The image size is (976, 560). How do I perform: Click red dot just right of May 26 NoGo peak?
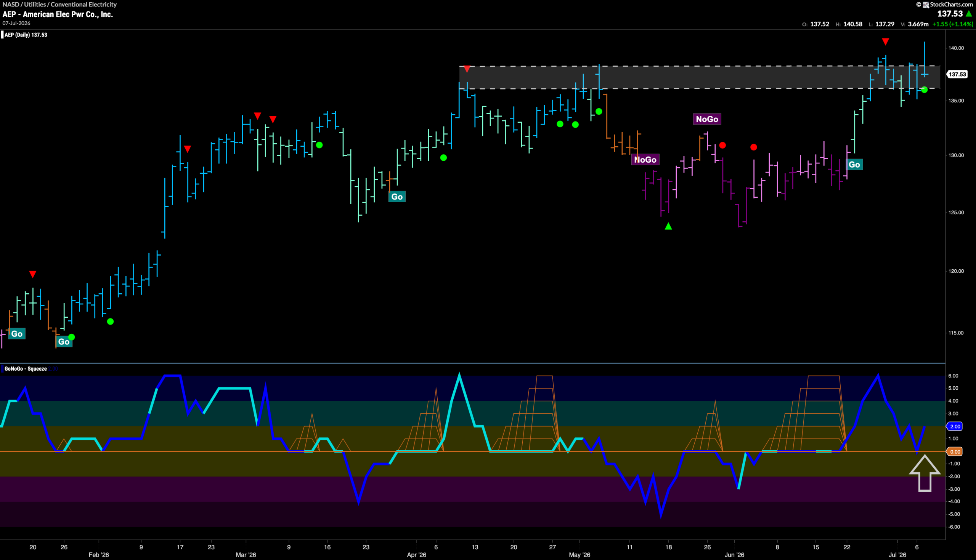(722, 145)
